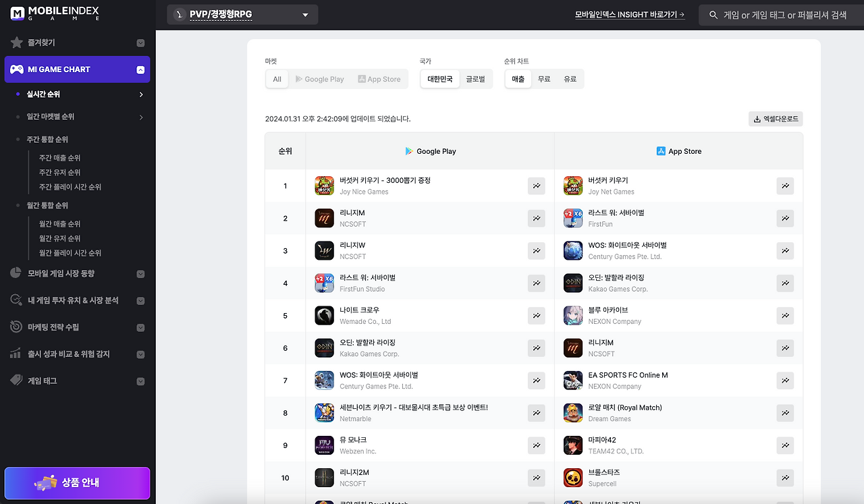Click the Google Play column header
864x504 pixels.
pyautogui.click(x=430, y=152)
